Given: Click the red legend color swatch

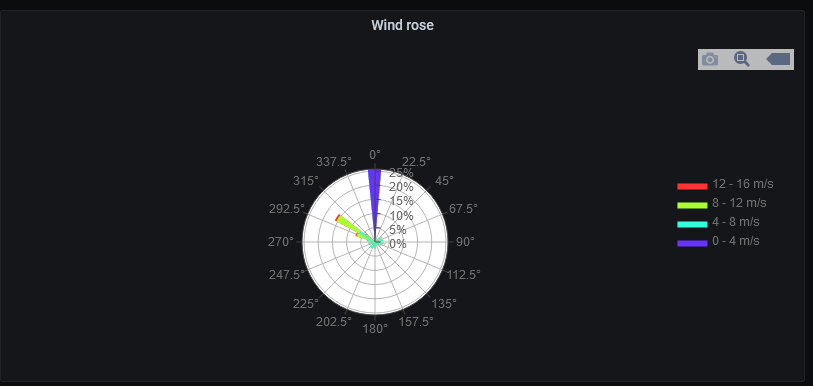Looking at the screenshot, I should tap(692, 187).
